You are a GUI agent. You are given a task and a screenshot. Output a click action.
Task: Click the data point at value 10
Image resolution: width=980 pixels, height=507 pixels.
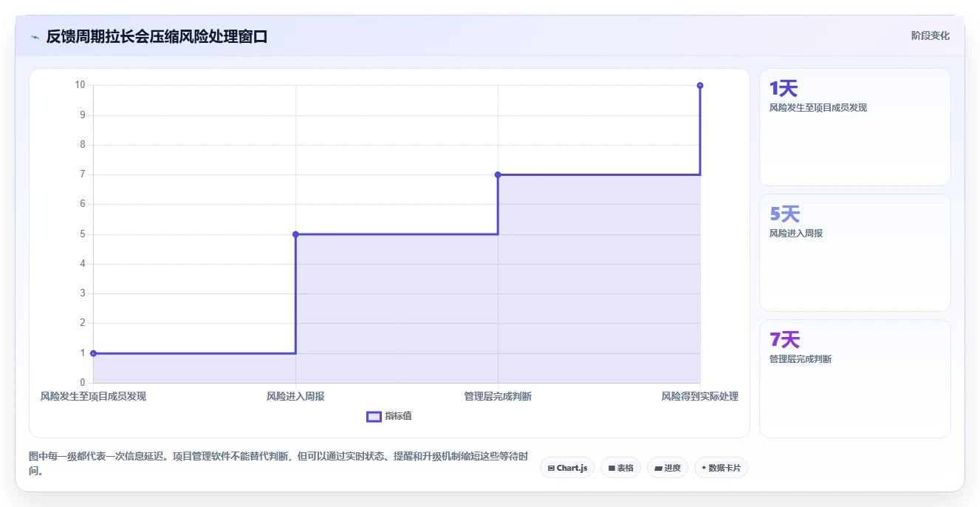click(x=700, y=85)
